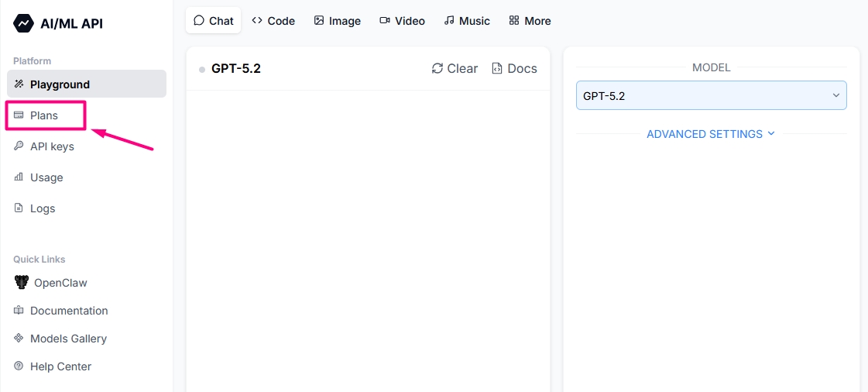Click the OpenClaw mascot icon
Image resolution: width=868 pixels, height=392 pixels.
point(21,282)
